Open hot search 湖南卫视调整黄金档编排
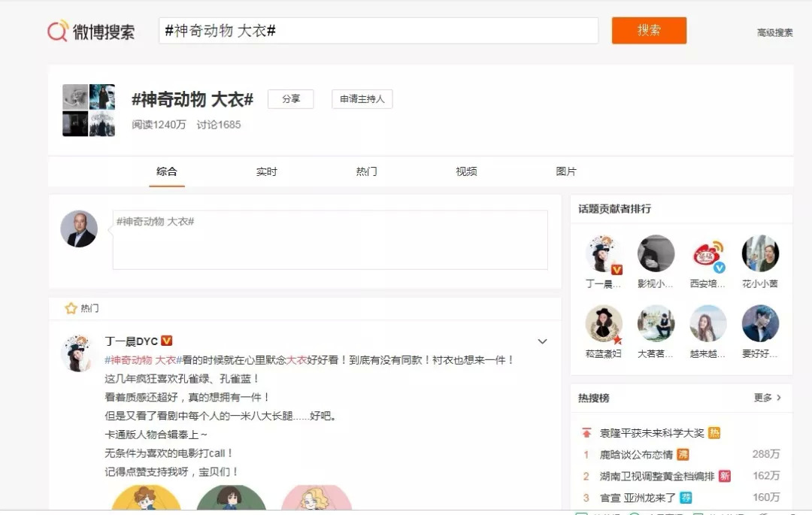Image resolution: width=812 pixels, height=515 pixels. (656, 476)
